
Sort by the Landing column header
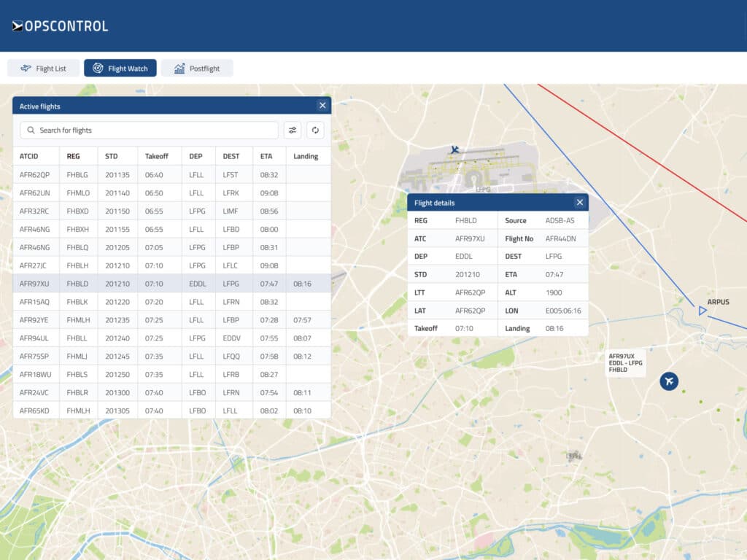[306, 156]
